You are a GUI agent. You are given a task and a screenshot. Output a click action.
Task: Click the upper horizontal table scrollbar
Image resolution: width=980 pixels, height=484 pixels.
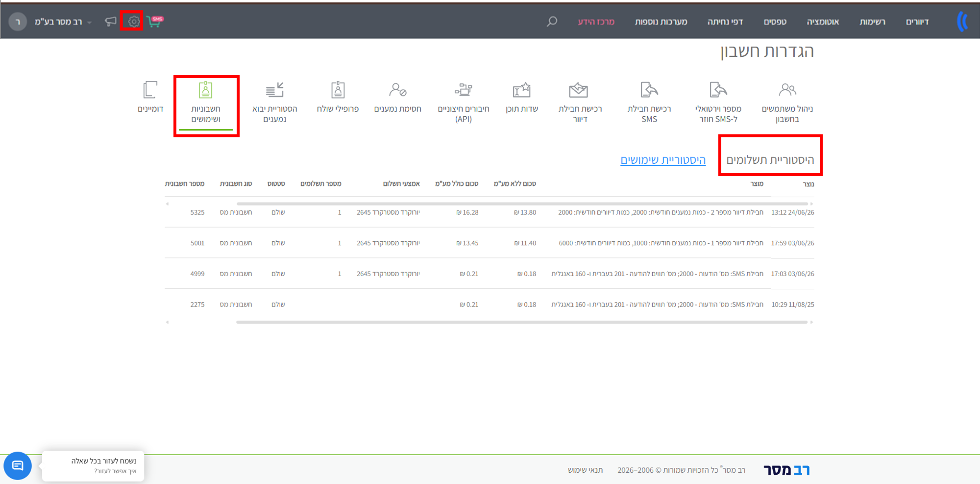click(x=522, y=204)
